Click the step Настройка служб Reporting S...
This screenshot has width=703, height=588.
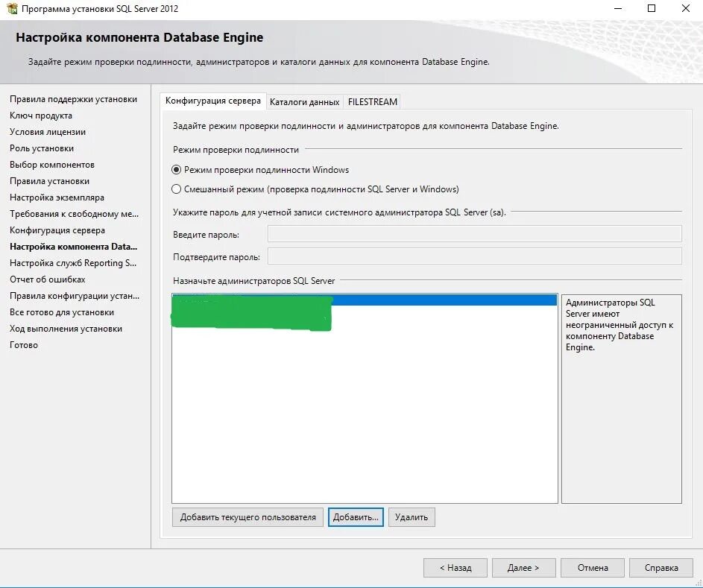[x=73, y=263]
